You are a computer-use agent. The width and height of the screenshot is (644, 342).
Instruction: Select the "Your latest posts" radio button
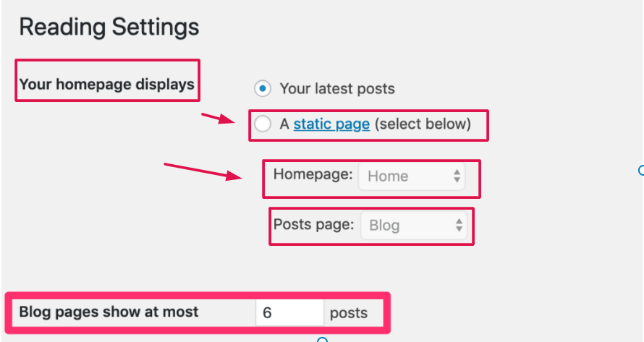[263, 89]
